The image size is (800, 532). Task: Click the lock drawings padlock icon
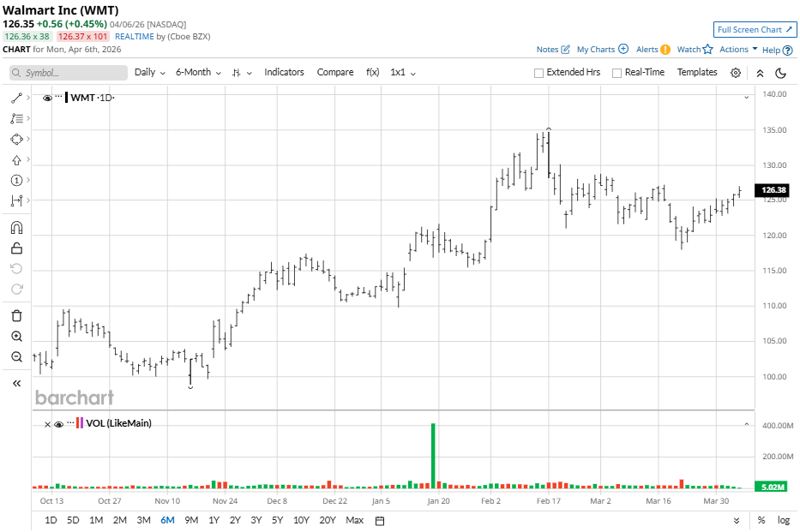point(16,248)
